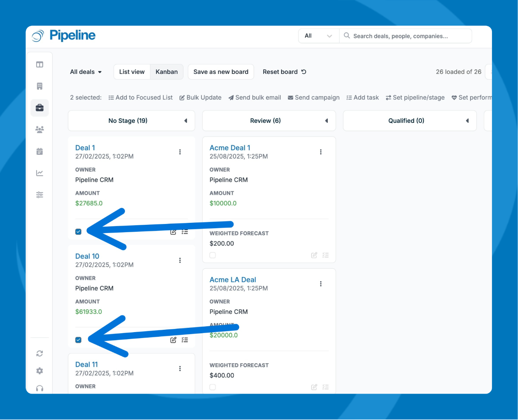Click Send bulk email action
The width and height of the screenshot is (518, 420).
tap(255, 98)
